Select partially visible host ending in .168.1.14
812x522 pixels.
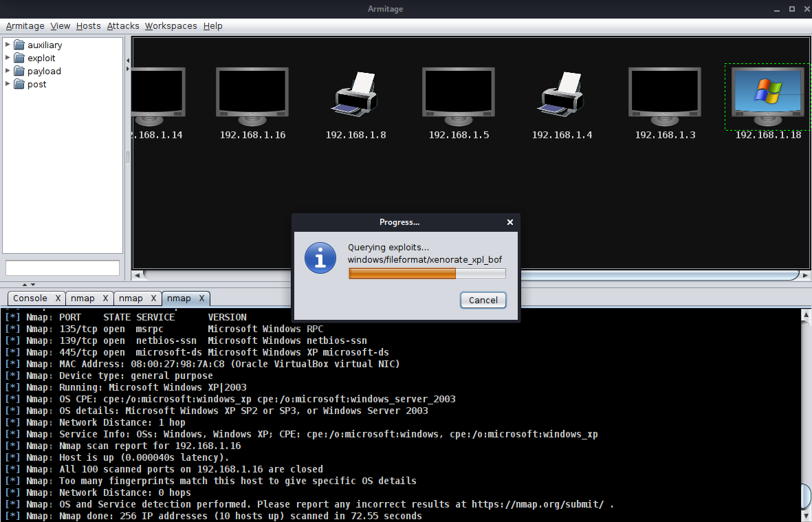click(x=158, y=96)
